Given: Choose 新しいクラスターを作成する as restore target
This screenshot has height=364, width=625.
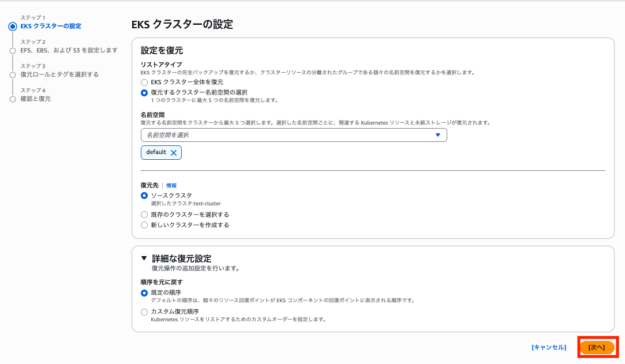Looking at the screenshot, I should 144,225.
